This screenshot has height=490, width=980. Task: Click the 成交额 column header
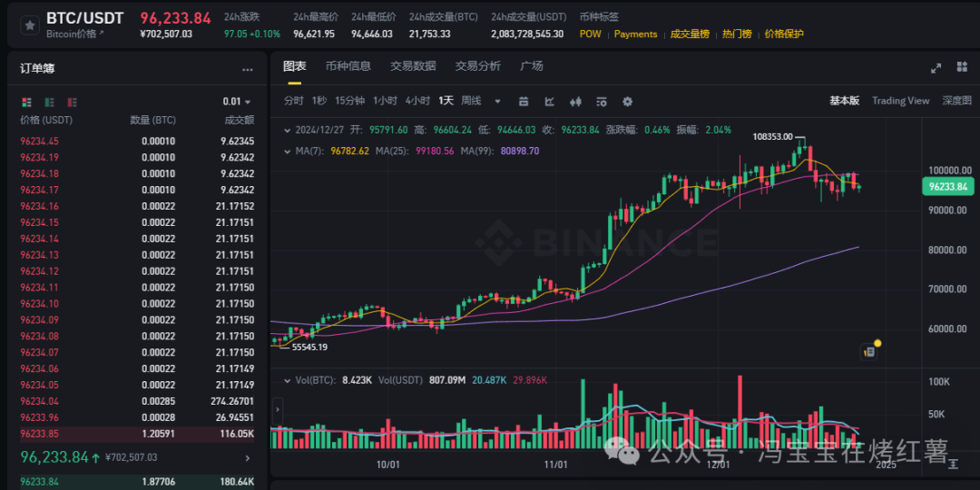pos(239,120)
